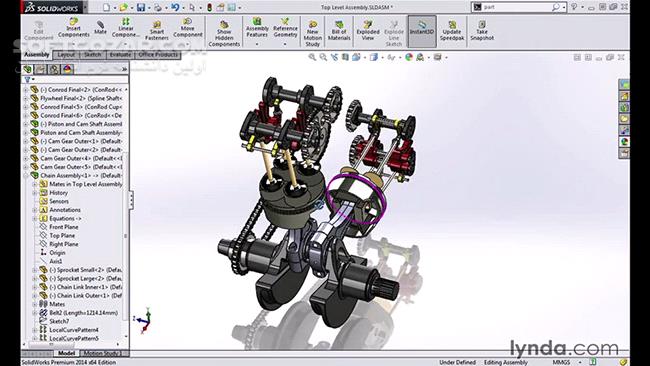Click the Help question mark icon
Viewport: 650px width, 366px height.
point(574,7)
